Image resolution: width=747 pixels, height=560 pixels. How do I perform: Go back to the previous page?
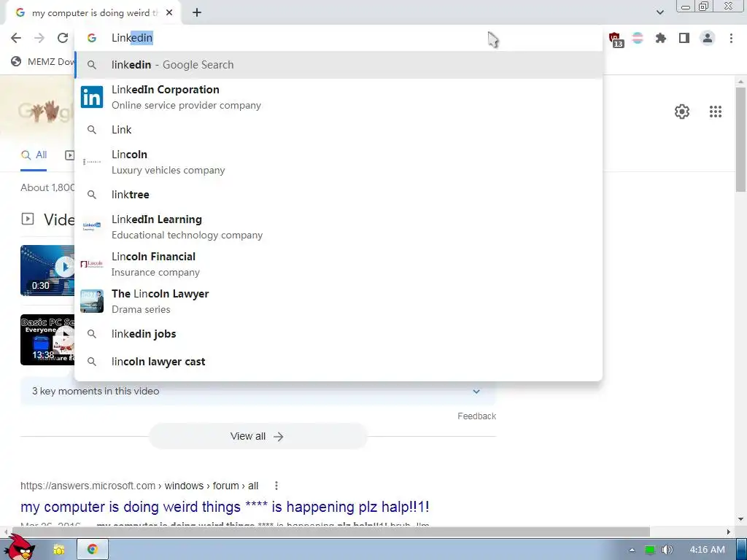[x=16, y=38]
